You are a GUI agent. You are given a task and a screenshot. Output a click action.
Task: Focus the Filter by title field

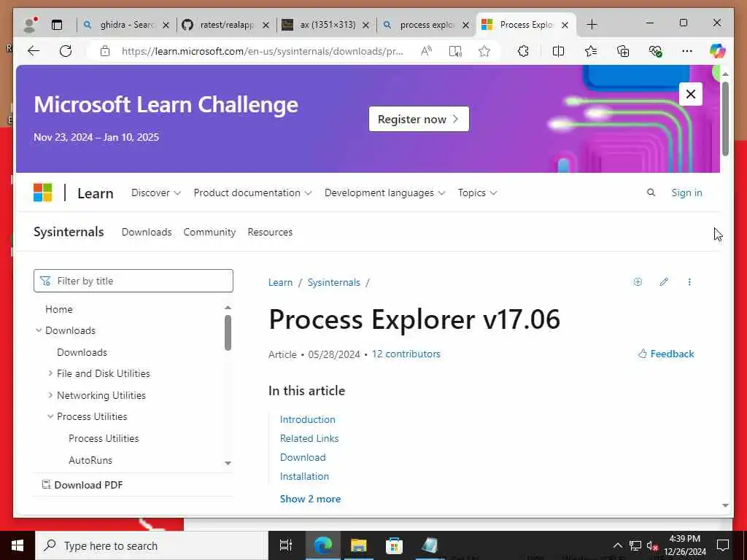point(133,281)
